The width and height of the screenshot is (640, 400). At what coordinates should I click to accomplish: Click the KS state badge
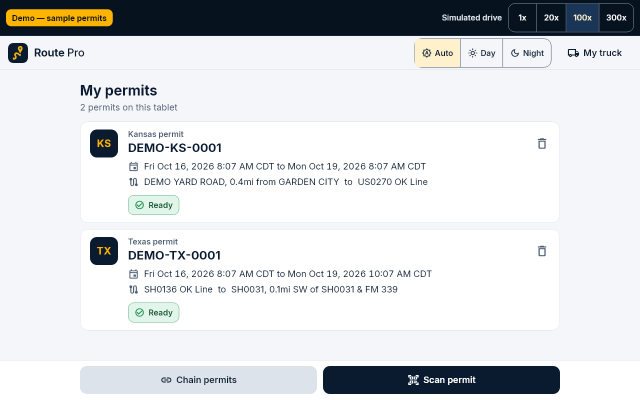pos(104,143)
